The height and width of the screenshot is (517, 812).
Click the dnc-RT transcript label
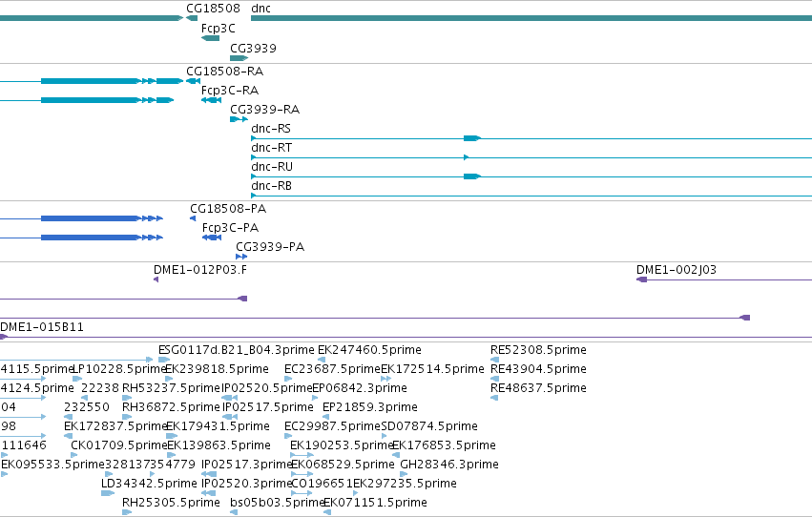pos(272,148)
